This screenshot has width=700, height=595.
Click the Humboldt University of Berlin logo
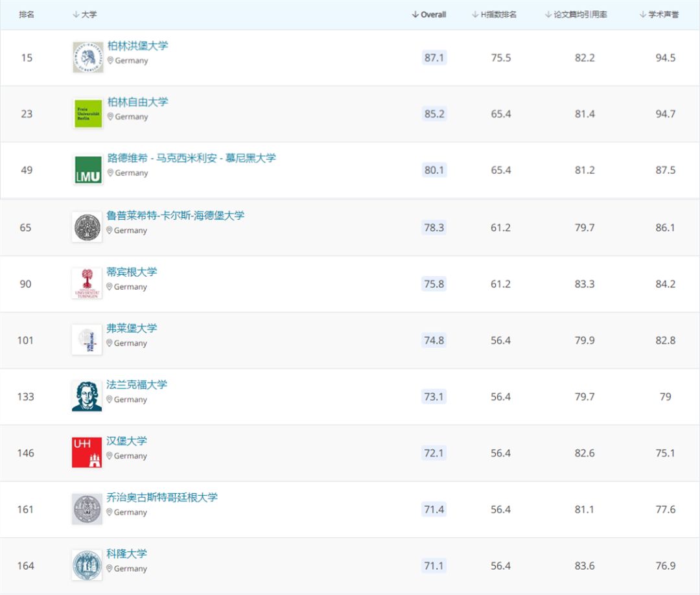(88, 58)
